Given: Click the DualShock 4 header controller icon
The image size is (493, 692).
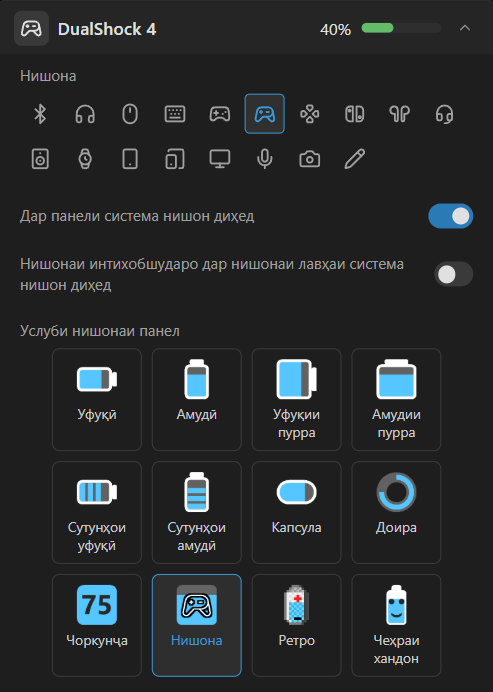Looking at the screenshot, I should (31, 29).
